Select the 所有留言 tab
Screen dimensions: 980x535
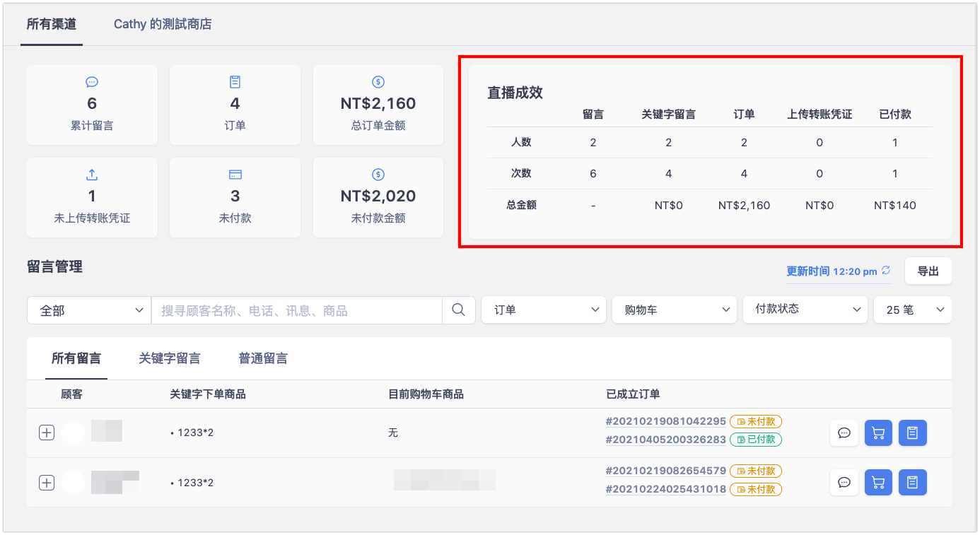[x=76, y=358]
